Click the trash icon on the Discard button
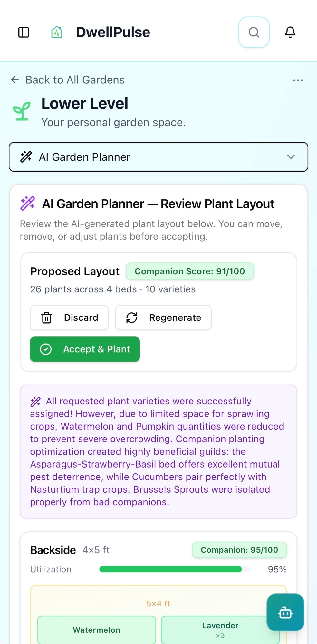This screenshot has width=317, height=644. [x=47, y=317]
